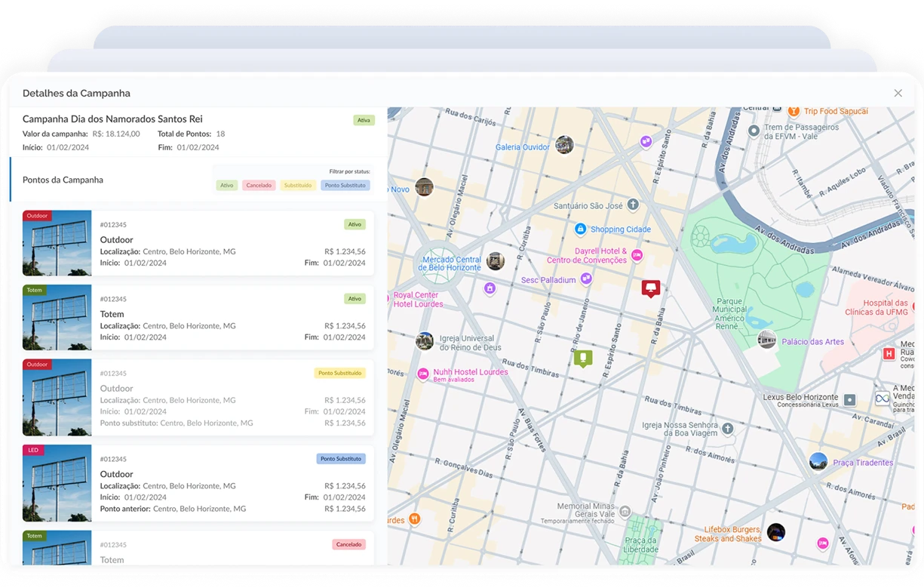Click Galeria Ouvidor photo marker
This screenshot has width=924, height=588.
point(564,144)
